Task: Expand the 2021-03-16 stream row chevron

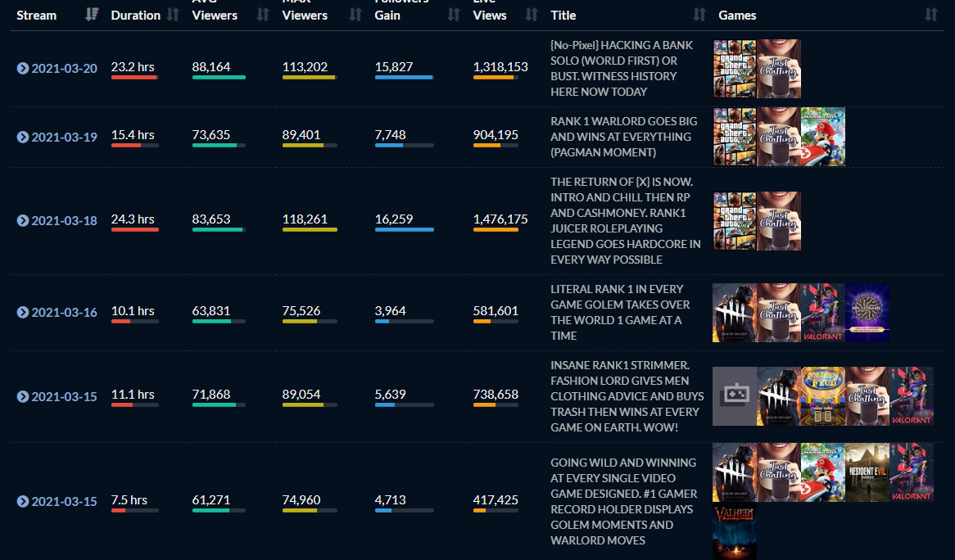Action: [x=23, y=312]
